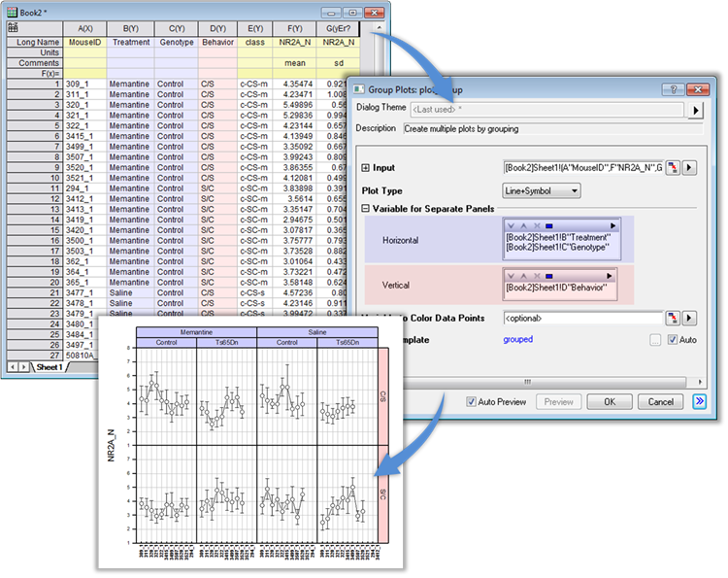The image size is (728, 578).
Task: Click the color data points range selector
Action: [671, 318]
